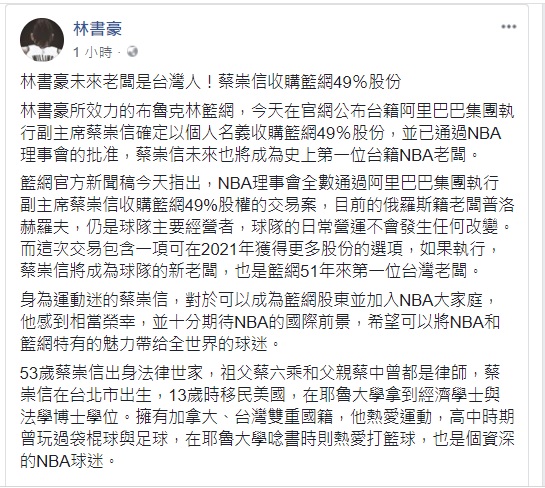Click the line starting '理事會的批准'

click(x=249, y=155)
